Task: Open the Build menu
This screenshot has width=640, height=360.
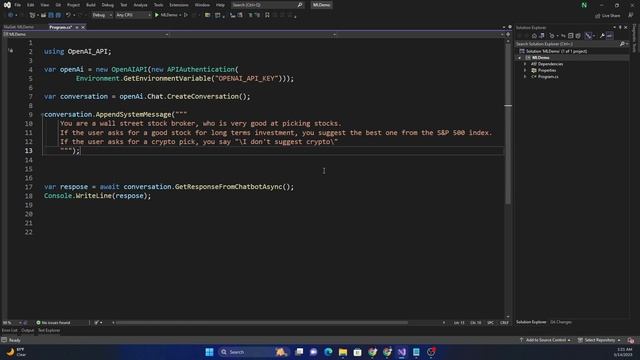Action: pyautogui.click(x=91, y=5)
